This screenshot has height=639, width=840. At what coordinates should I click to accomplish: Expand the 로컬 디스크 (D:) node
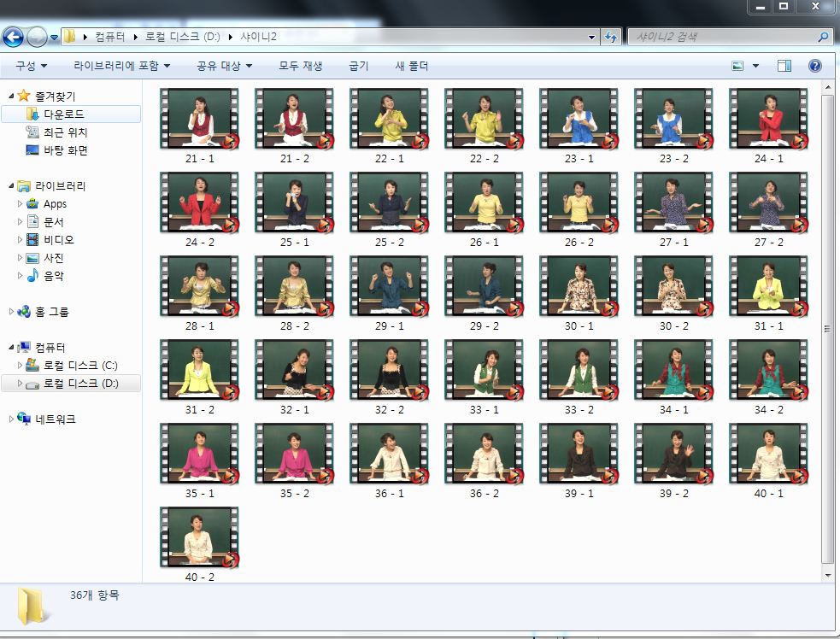pos(20,384)
